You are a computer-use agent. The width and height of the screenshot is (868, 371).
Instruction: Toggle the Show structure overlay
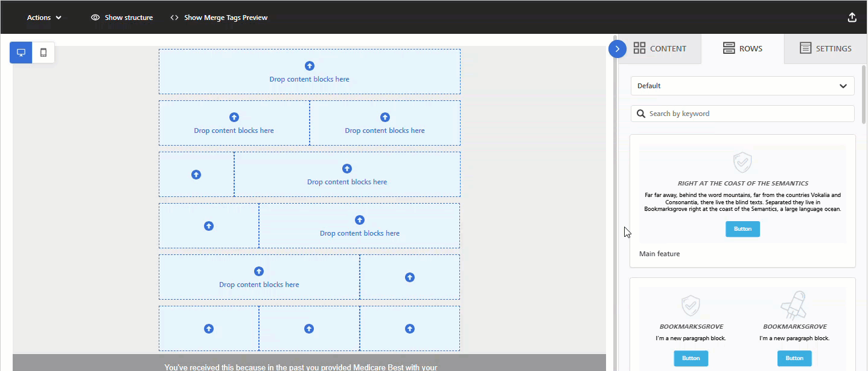pyautogui.click(x=121, y=17)
